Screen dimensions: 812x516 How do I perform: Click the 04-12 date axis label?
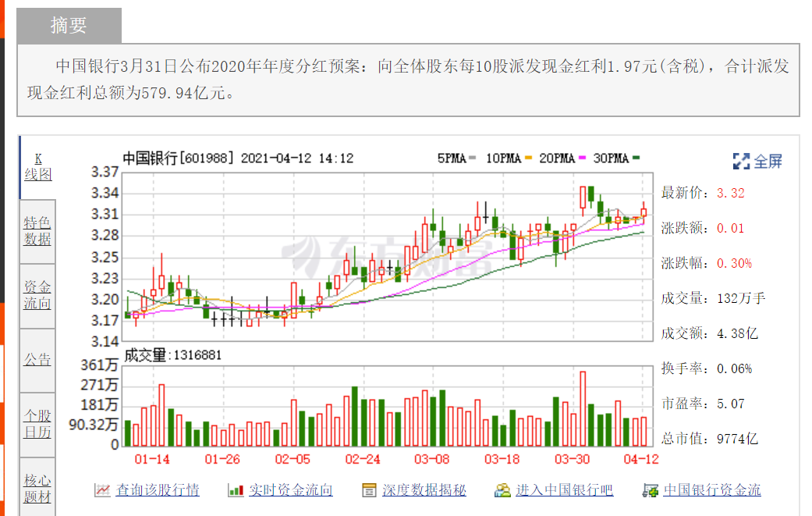641,459
